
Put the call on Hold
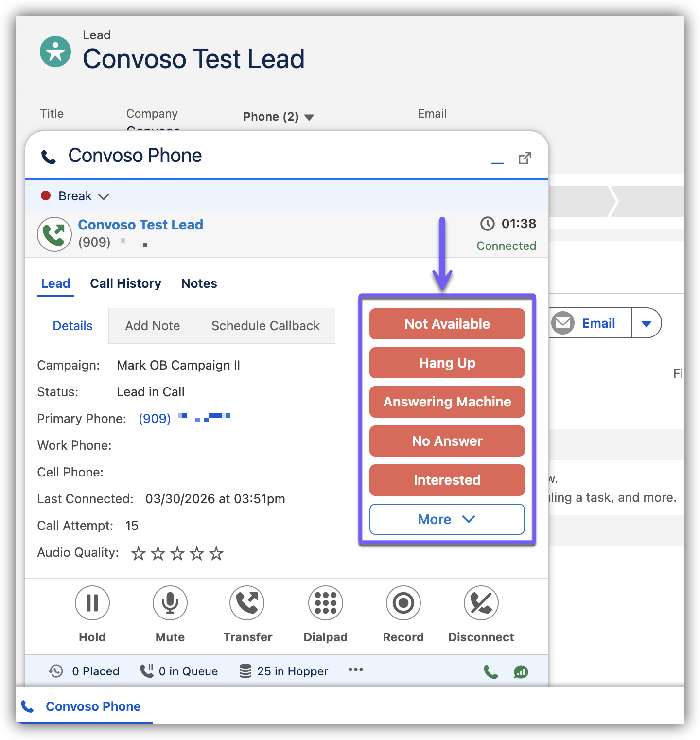[x=92, y=603]
